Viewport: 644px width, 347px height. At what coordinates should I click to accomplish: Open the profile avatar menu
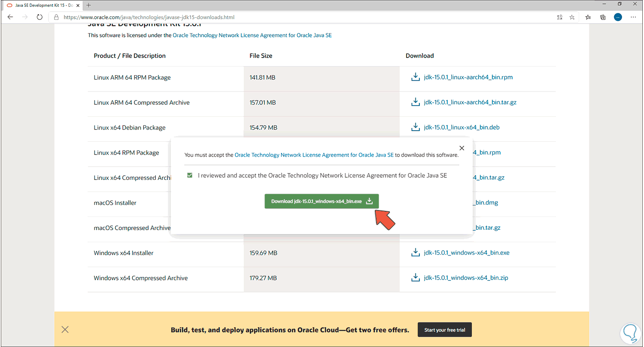pyautogui.click(x=618, y=17)
